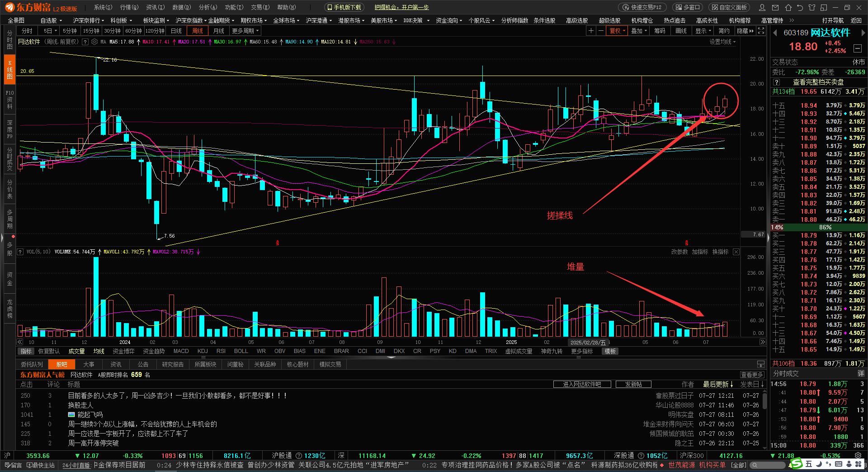Switch the chart to 60分钟 period
This screenshot has width=868, height=472.
tap(134, 31)
